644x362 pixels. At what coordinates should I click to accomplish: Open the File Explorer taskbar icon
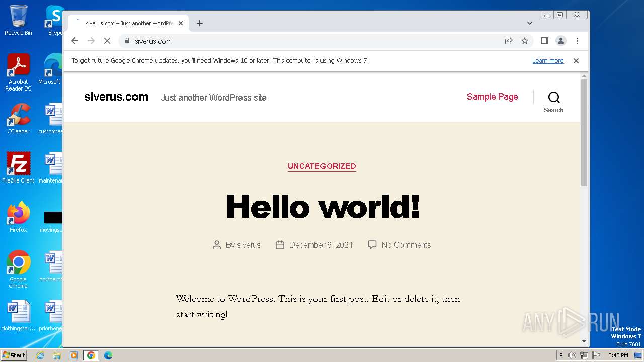click(x=57, y=355)
